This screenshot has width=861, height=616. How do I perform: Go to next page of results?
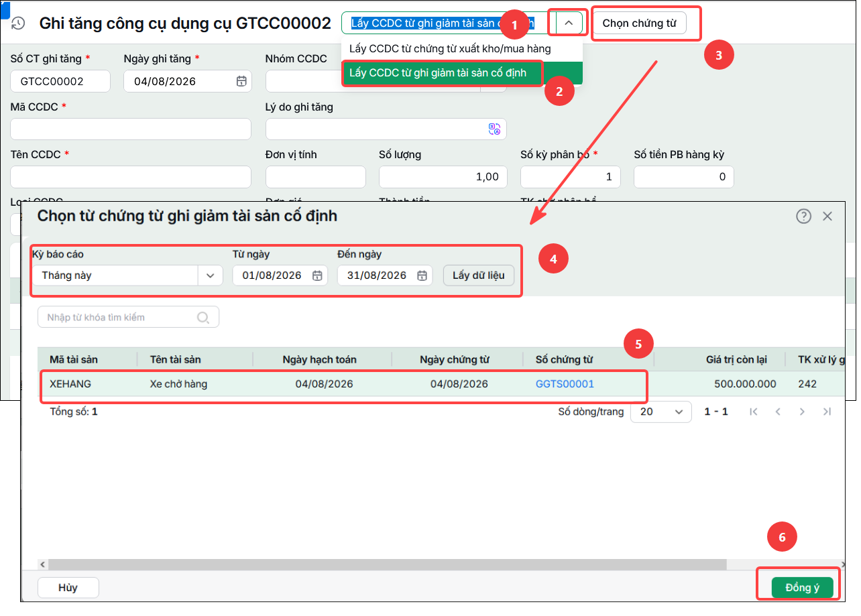pyautogui.click(x=802, y=412)
